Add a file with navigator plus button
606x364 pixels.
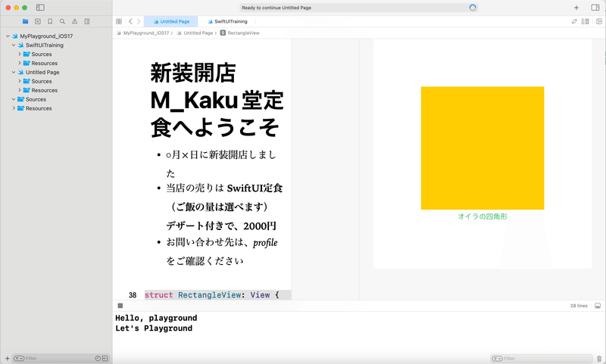click(8, 359)
